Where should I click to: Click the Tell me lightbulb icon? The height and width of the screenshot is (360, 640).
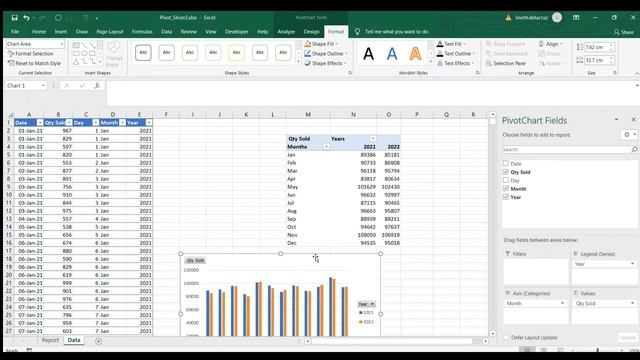357,31
